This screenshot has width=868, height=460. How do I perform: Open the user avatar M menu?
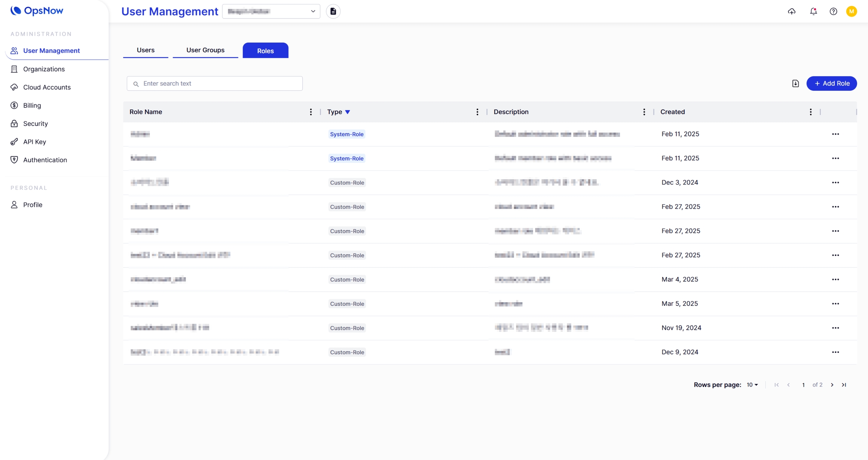[x=851, y=11]
